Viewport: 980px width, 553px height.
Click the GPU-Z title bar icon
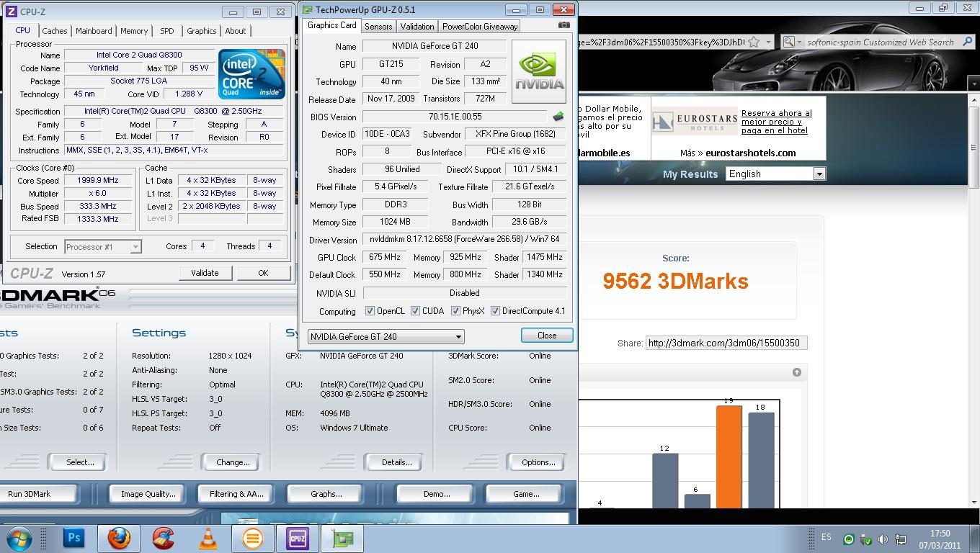click(x=308, y=10)
